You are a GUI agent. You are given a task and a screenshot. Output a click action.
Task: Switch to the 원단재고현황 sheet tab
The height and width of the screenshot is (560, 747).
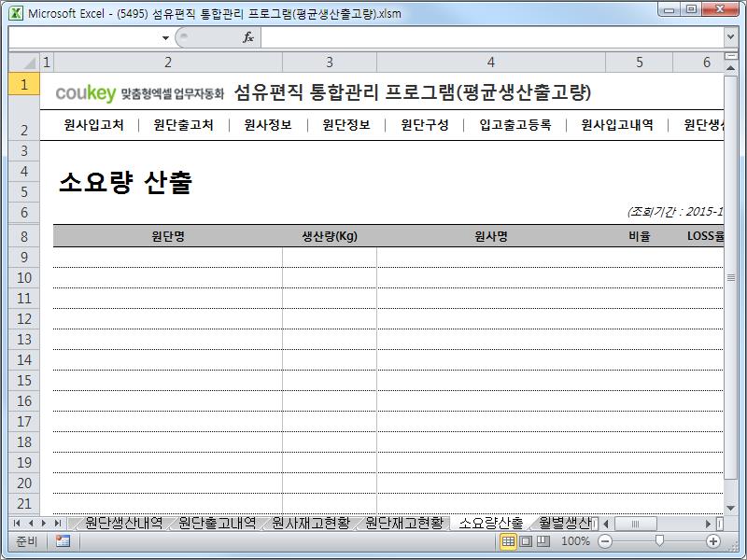pyautogui.click(x=403, y=523)
